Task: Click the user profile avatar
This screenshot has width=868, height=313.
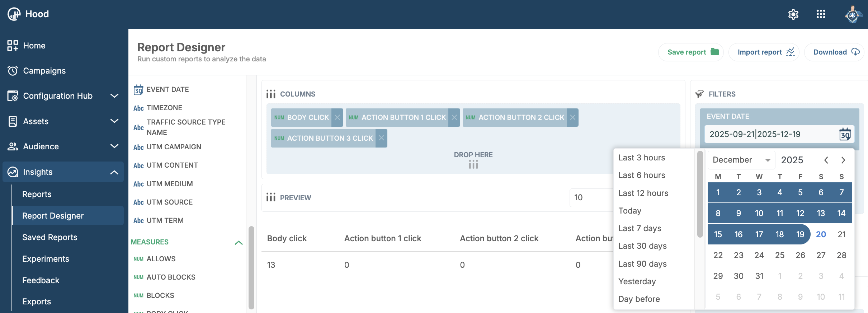Action: pos(853,15)
